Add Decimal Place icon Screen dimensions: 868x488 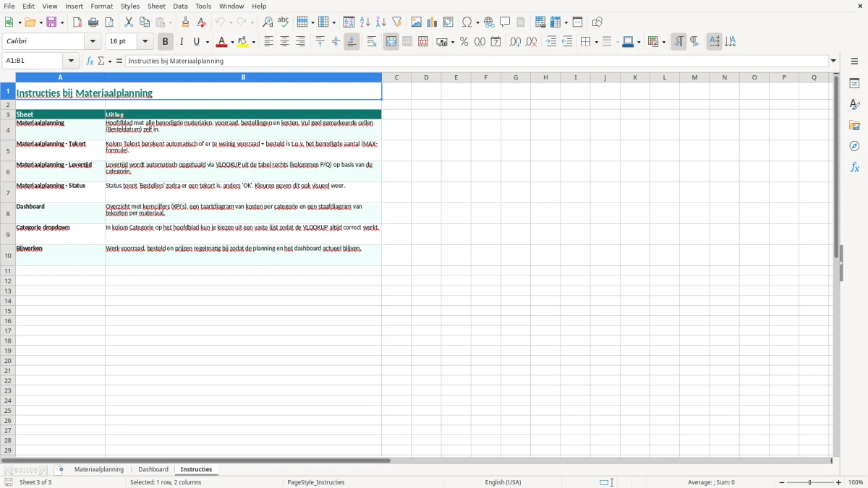coord(515,42)
